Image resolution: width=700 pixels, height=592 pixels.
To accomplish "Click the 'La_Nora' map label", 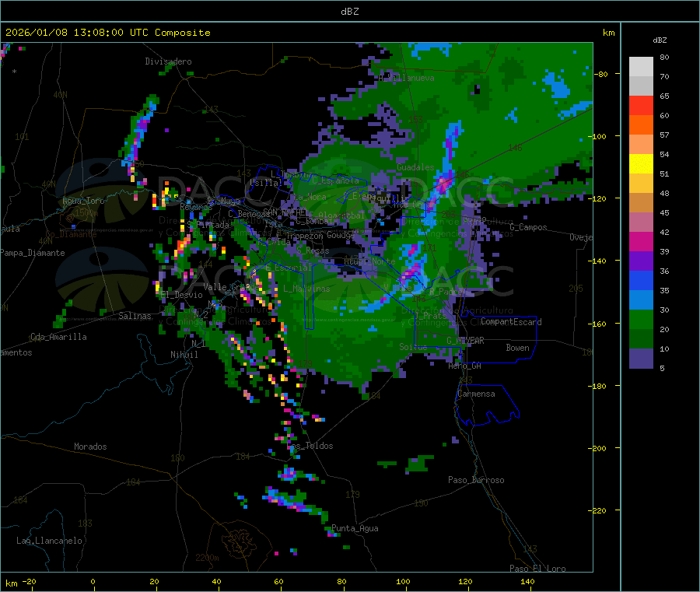I will click(x=310, y=198).
